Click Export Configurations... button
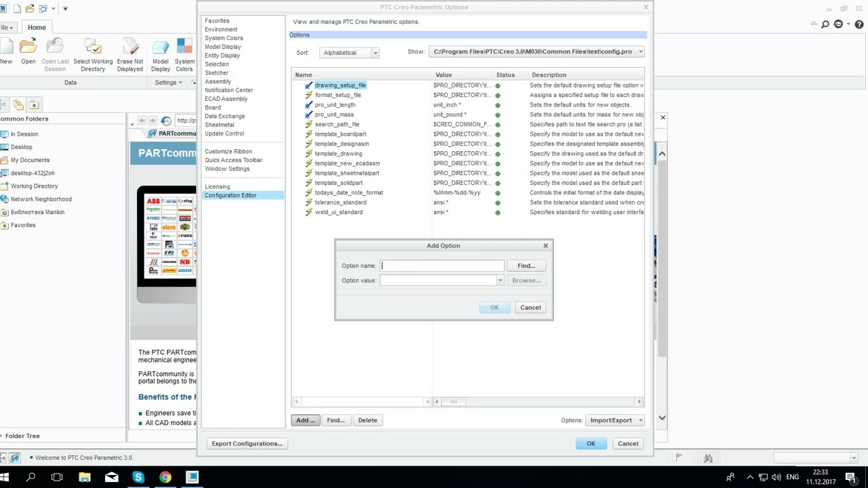Viewport: 868px width, 488px height. 247,444
